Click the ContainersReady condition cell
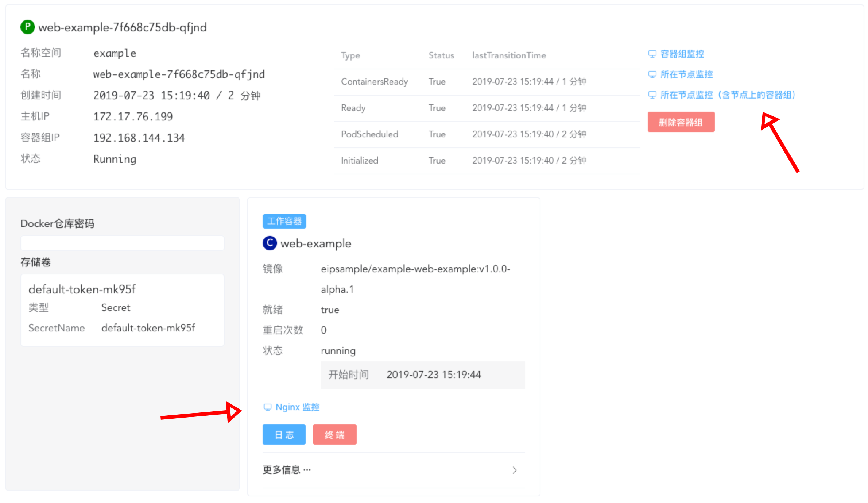This screenshot has height=503, width=868. (x=375, y=82)
